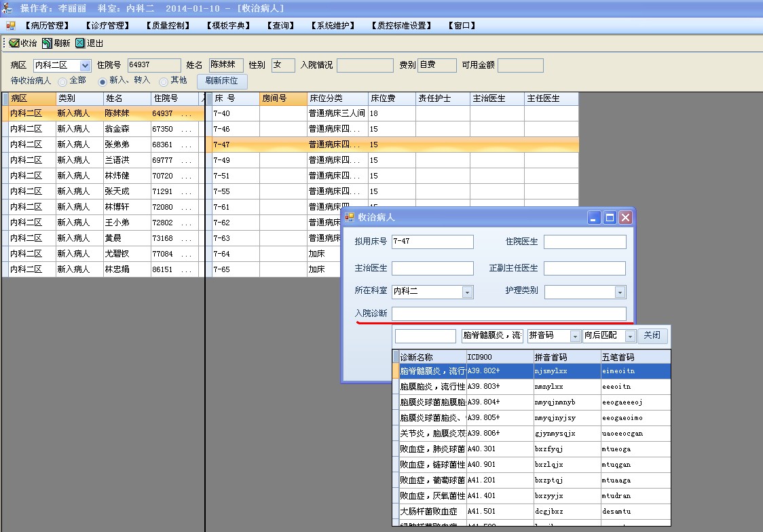763x532 pixels.
Task: Open the 查询 menu
Action: click(281, 25)
